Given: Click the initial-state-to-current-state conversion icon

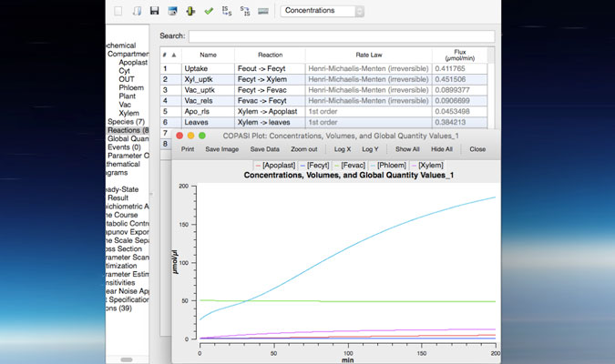Looking at the screenshot, I should [x=227, y=11].
